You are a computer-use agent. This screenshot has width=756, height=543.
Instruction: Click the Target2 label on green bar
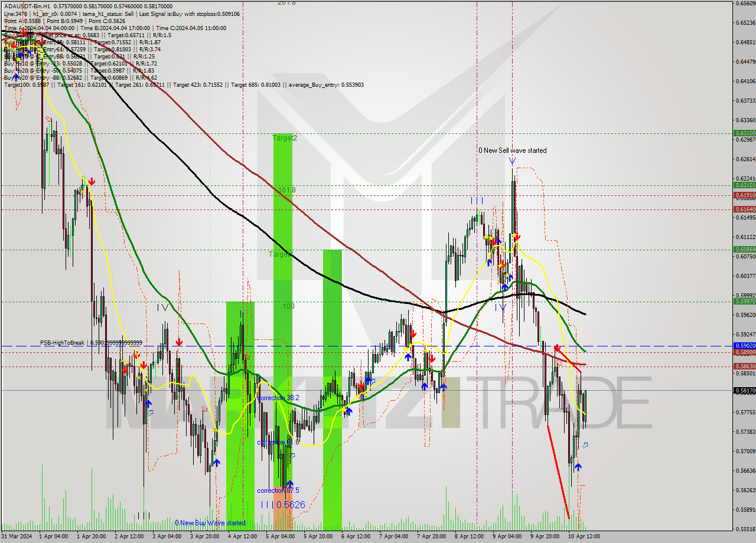tap(285, 138)
